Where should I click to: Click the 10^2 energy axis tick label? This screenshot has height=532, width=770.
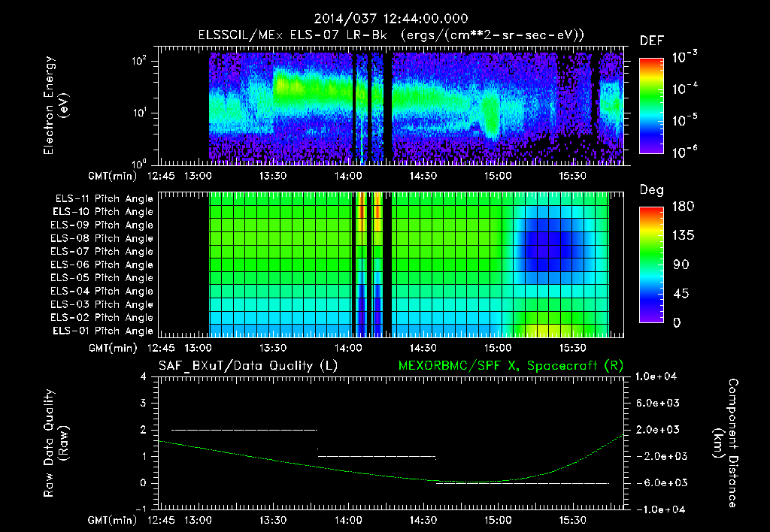(138, 62)
